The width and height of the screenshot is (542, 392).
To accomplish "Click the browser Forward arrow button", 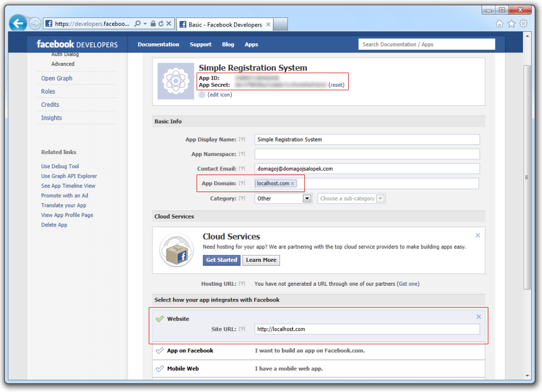I will (x=34, y=23).
